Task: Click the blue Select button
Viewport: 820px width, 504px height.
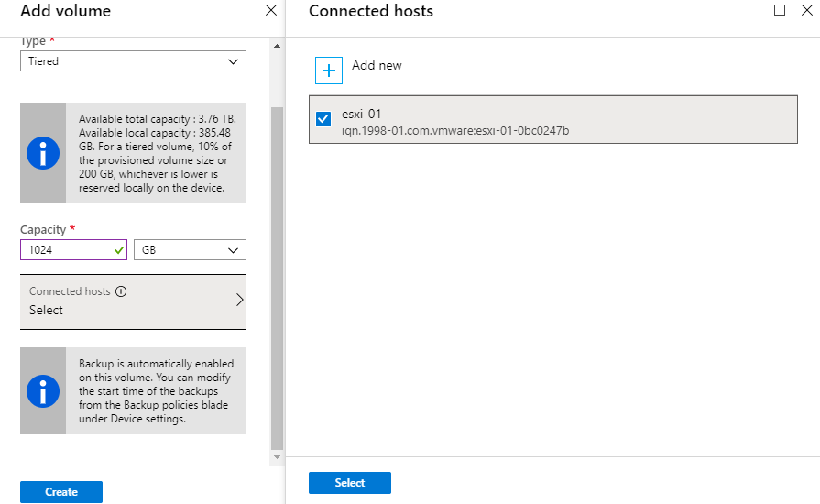Action: (350, 483)
